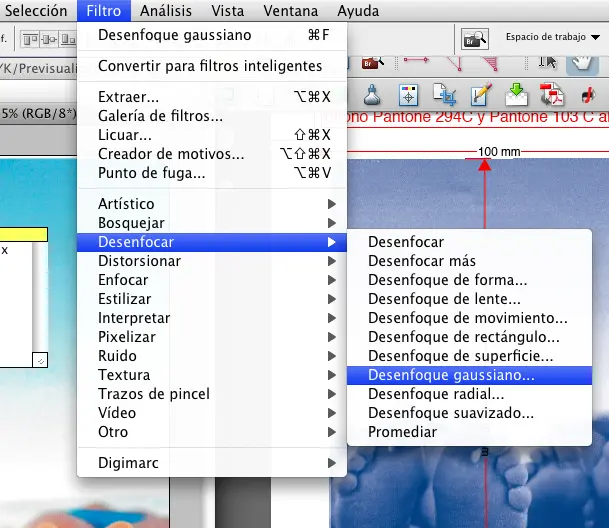The width and height of the screenshot is (609, 528).
Task: Click the align vertical centers icon
Action: coord(49,39)
